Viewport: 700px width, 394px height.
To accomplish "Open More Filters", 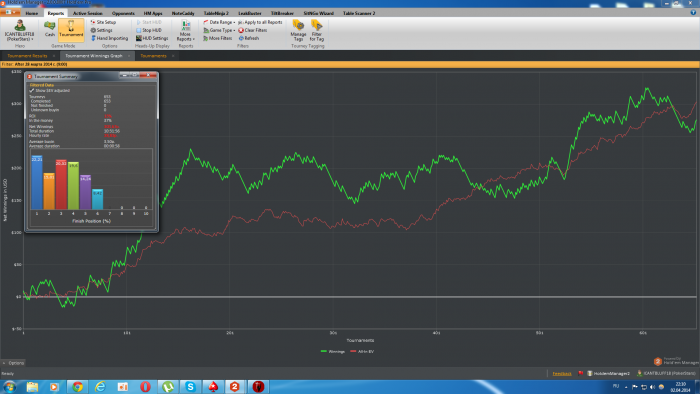I will (217, 38).
